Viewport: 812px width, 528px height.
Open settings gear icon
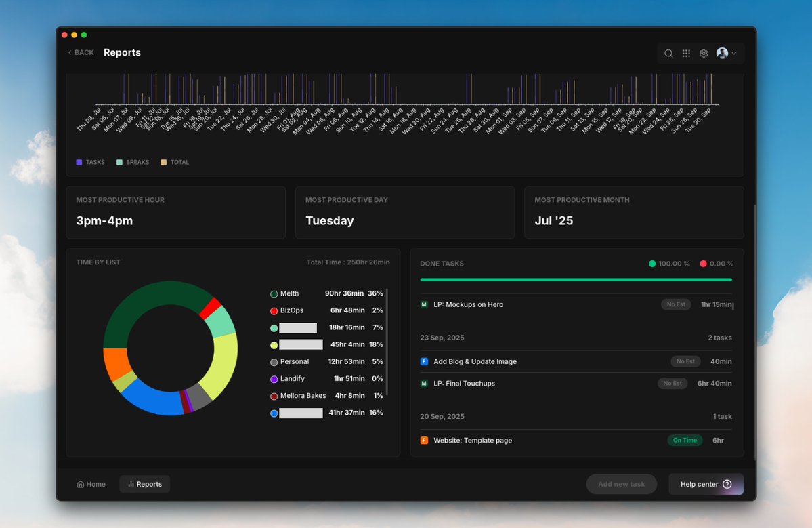(x=704, y=54)
